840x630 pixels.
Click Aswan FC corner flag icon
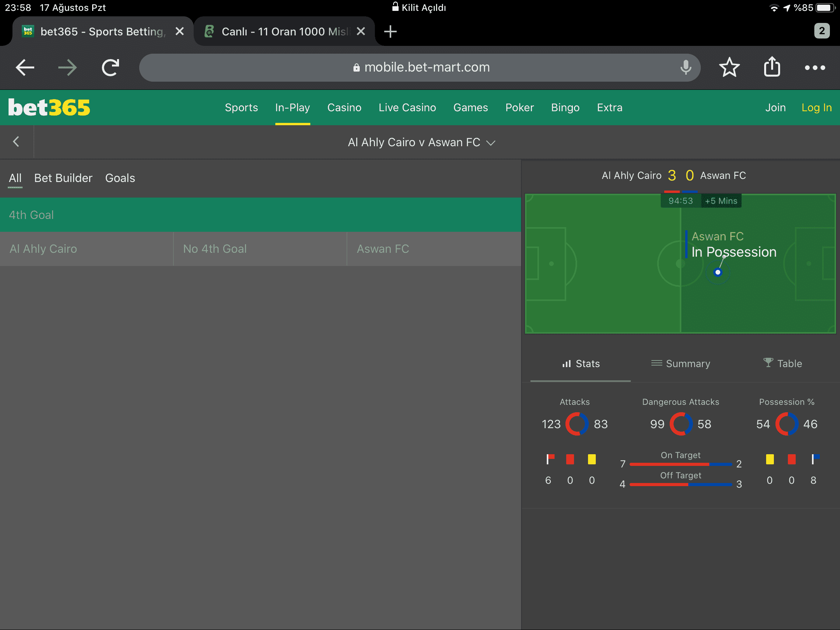pyautogui.click(x=815, y=459)
